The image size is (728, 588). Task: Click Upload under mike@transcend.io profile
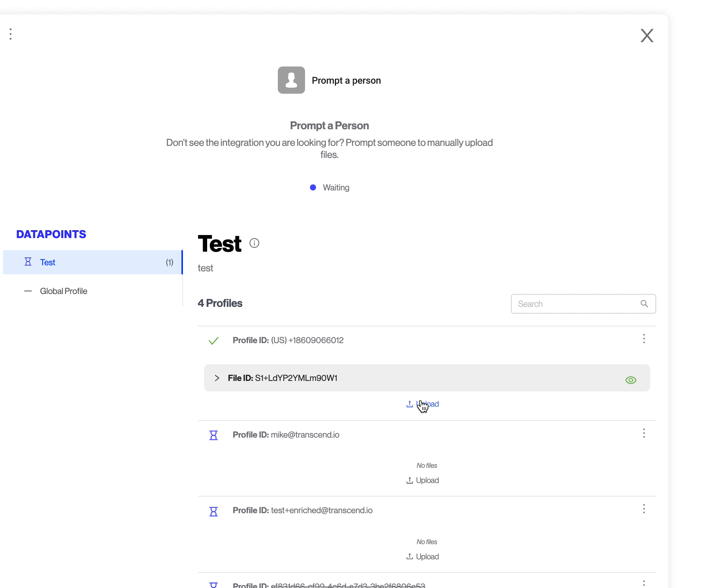pos(423,480)
